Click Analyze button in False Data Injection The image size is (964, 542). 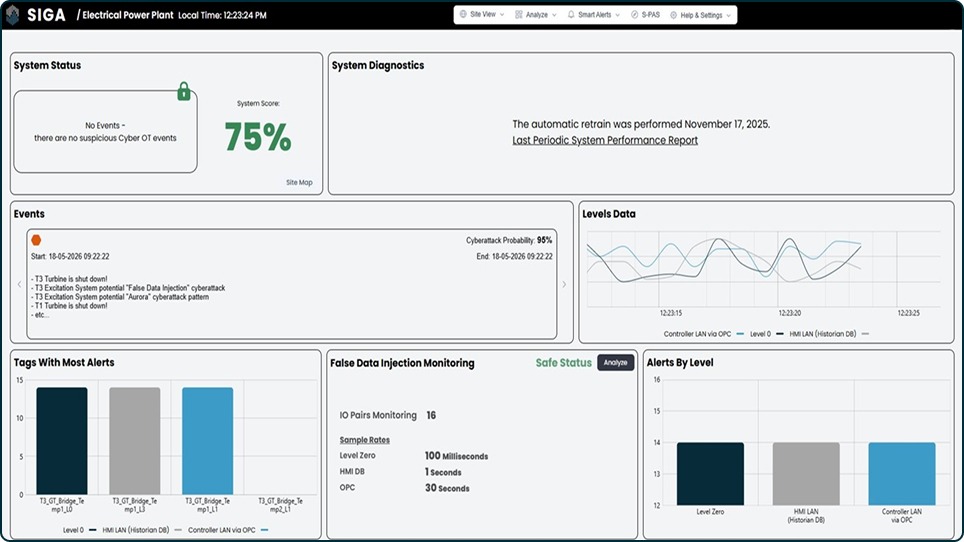615,363
